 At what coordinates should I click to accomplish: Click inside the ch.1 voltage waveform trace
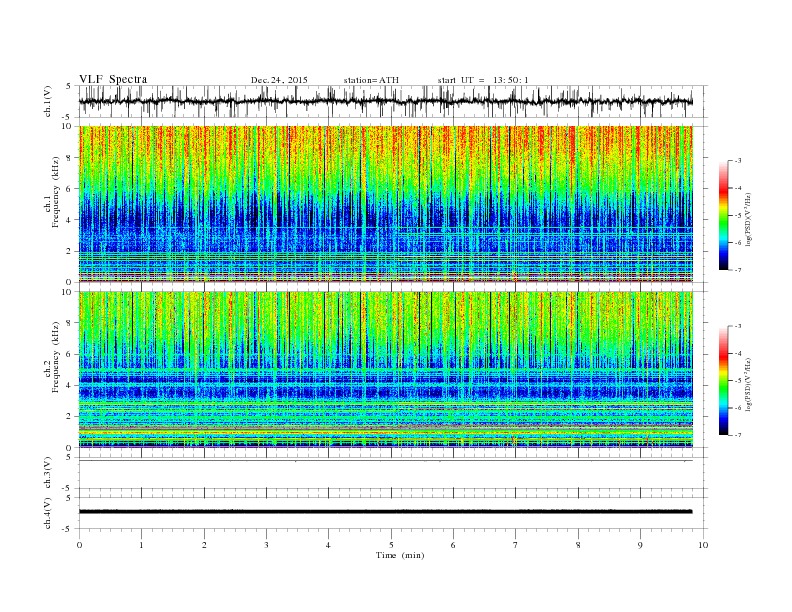tap(385, 101)
